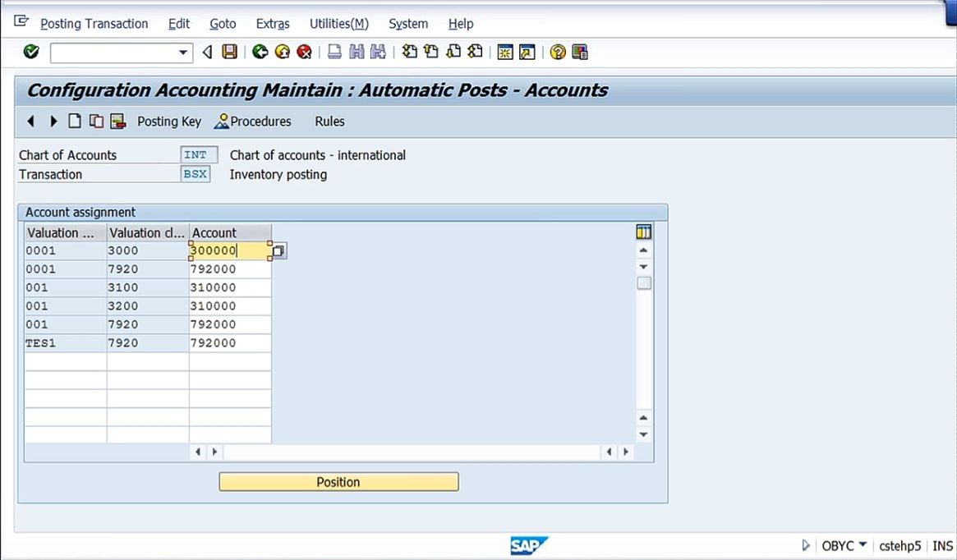Click the Generate shortcut icon
Screen dimensions: 957x560
pos(527,53)
